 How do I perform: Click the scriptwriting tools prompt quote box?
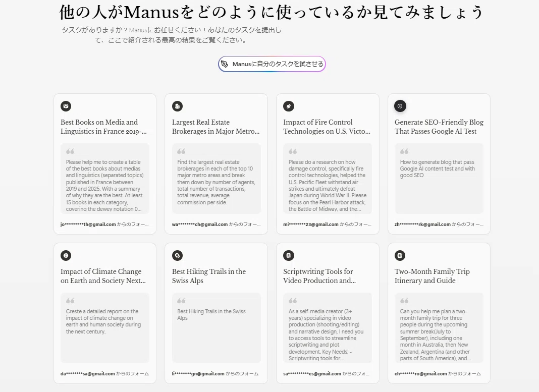point(328,328)
